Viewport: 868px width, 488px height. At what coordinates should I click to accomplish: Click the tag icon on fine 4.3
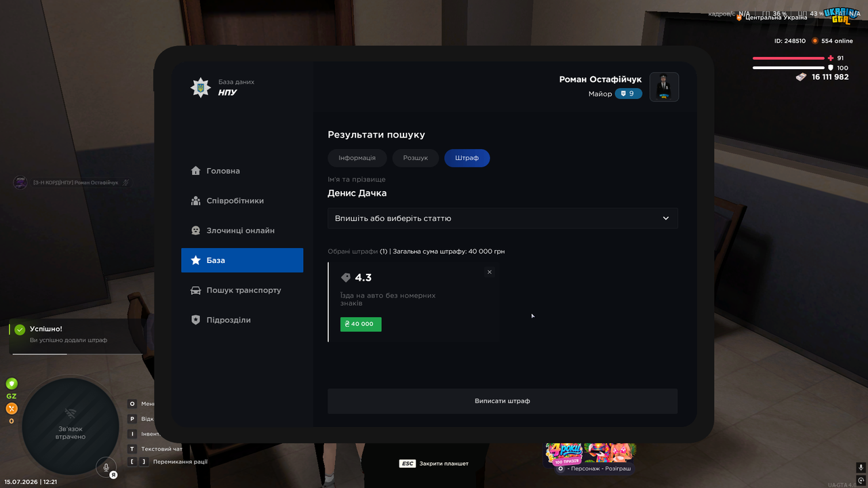click(x=346, y=278)
